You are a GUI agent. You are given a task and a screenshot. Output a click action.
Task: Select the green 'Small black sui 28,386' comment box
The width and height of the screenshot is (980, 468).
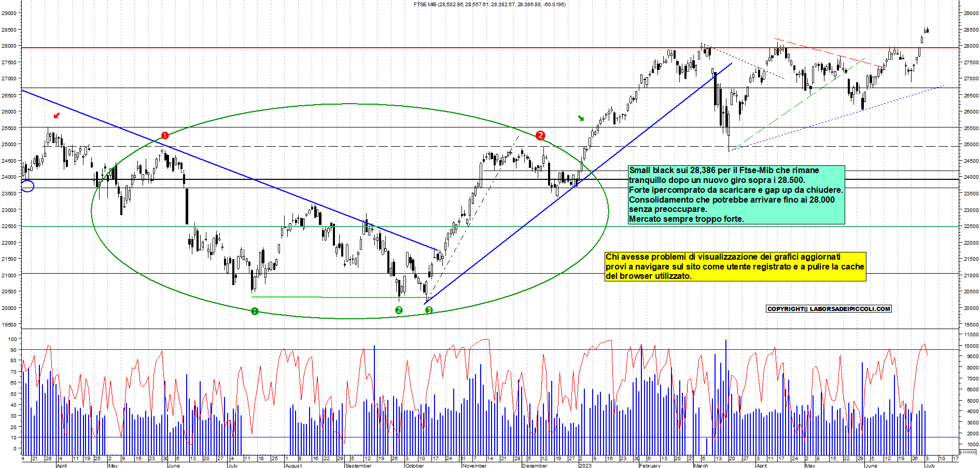pyautogui.click(x=736, y=195)
